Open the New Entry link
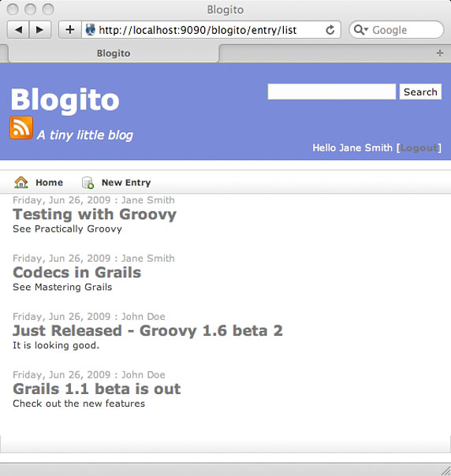 tap(126, 183)
